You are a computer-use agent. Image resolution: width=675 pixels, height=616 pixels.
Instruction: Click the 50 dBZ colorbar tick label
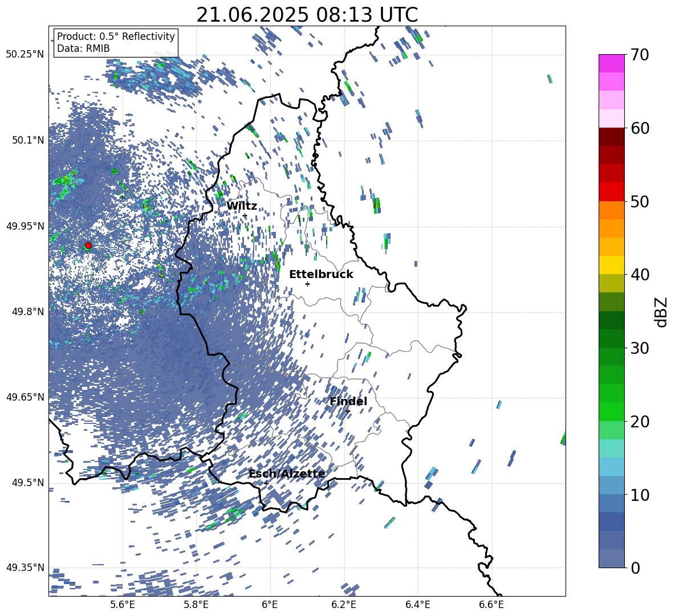click(x=640, y=202)
